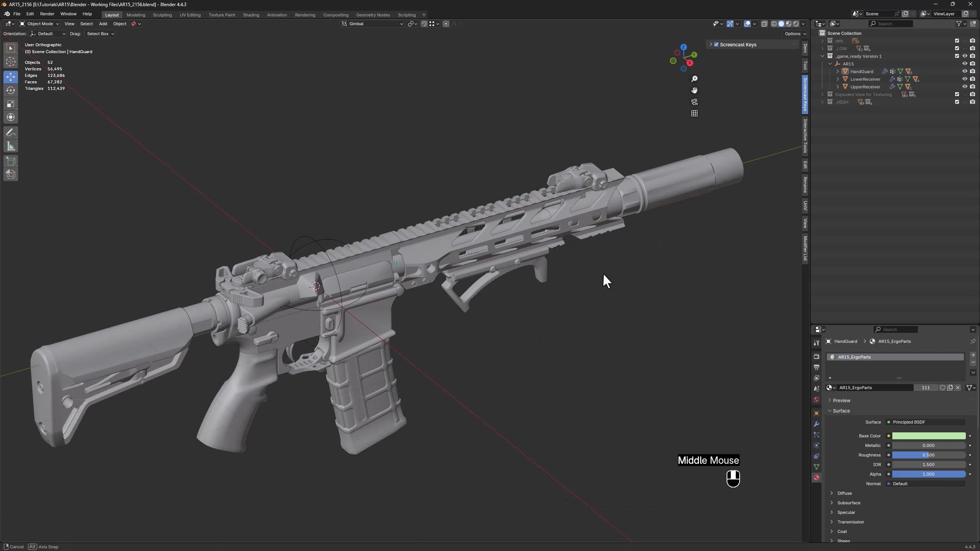Activate the Scale tool
The image size is (980, 551).
pos(11,104)
